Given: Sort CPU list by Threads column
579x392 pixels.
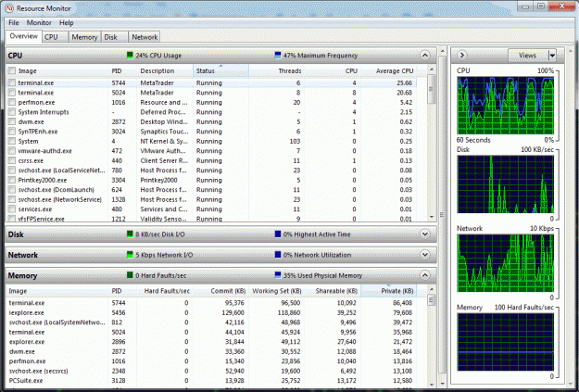Looking at the screenshot, I should [276, 70].
